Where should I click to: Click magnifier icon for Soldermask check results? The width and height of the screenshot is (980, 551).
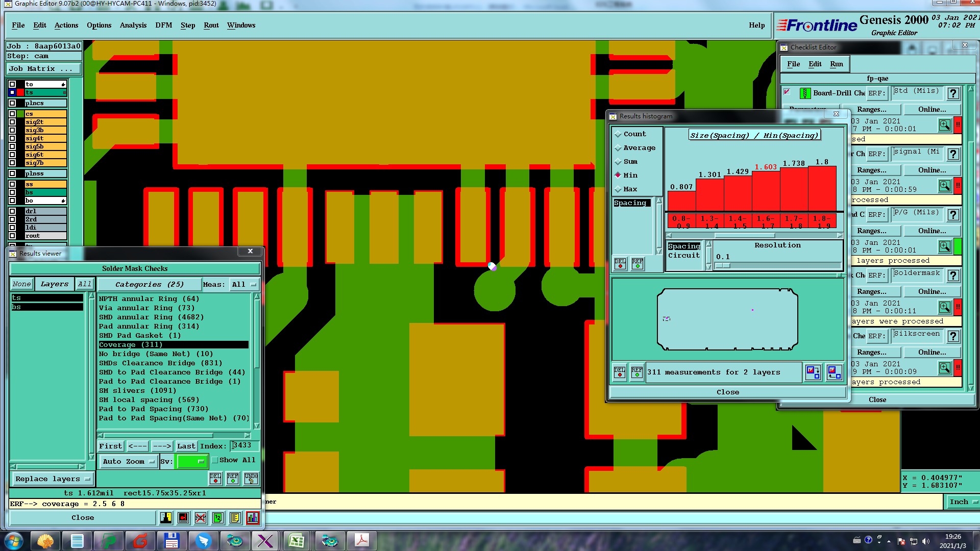pyautogui.click(x=944, y=307)
